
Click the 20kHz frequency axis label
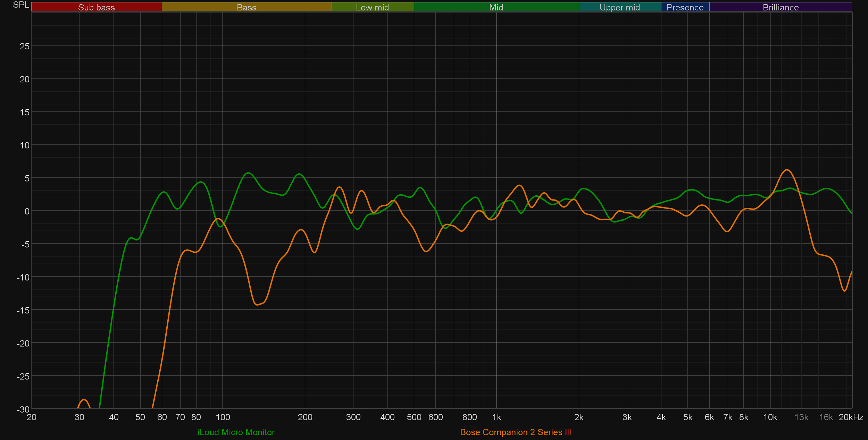851,417
